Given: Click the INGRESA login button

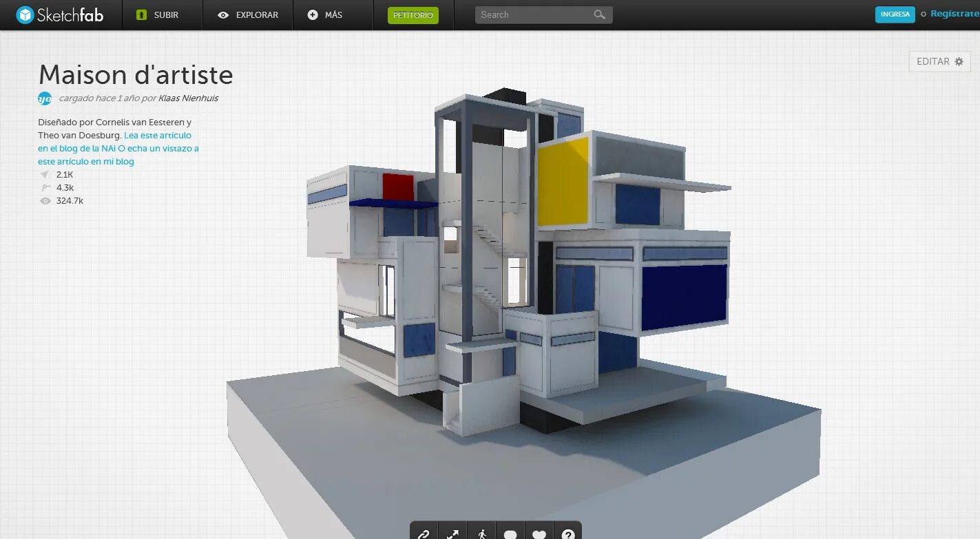Looking at the screenshot, I should click(895, 14).
